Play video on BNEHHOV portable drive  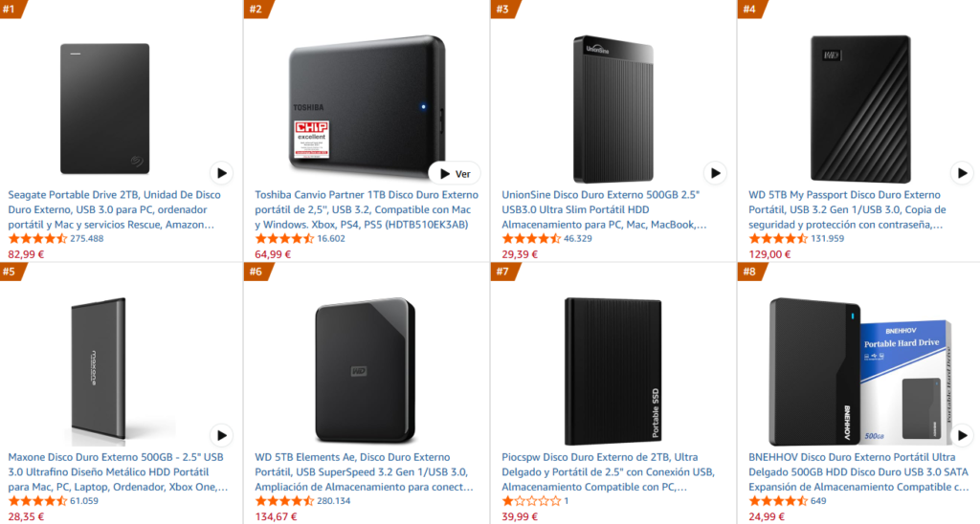coord(962,436)
